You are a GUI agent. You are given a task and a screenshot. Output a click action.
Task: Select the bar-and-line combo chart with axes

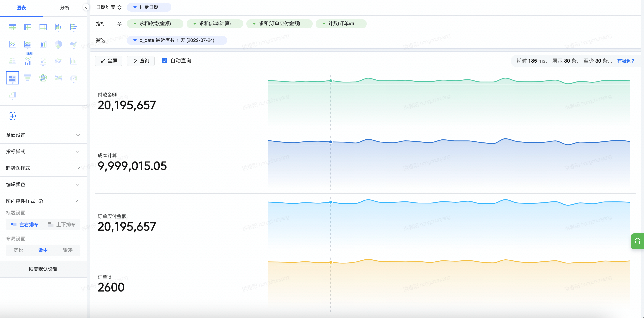click(43, 44)
